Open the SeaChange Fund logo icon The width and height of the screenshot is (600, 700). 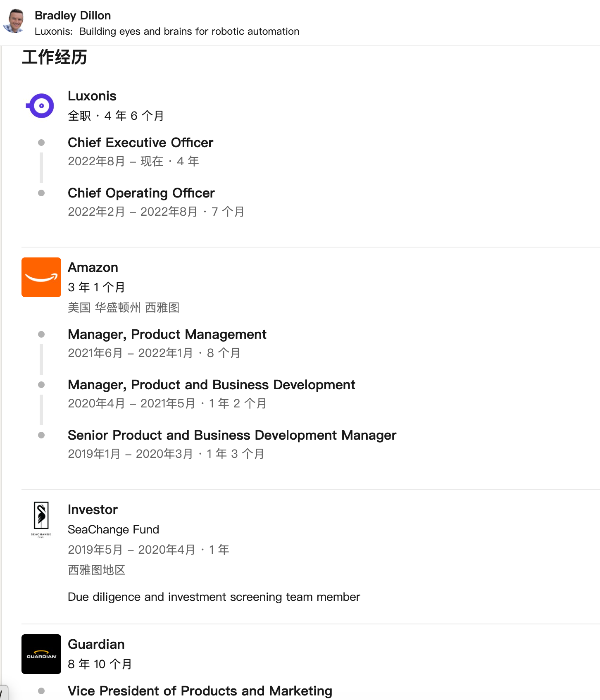click(41, 519)
